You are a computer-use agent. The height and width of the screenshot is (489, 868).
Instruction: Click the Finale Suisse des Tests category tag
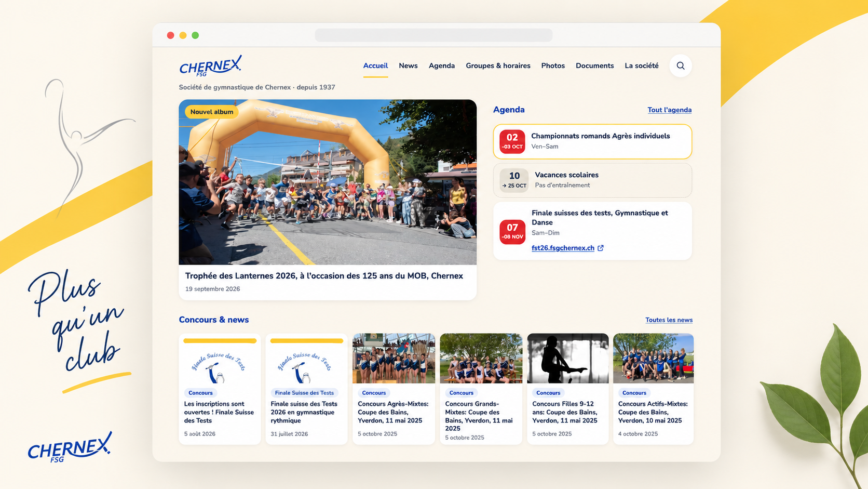[x=304, y=393]
